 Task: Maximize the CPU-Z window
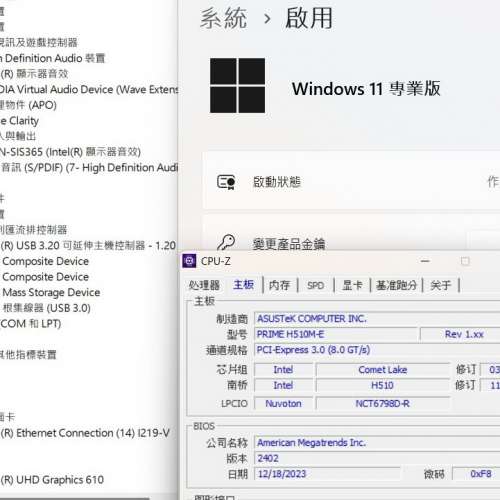coord(465,261)
